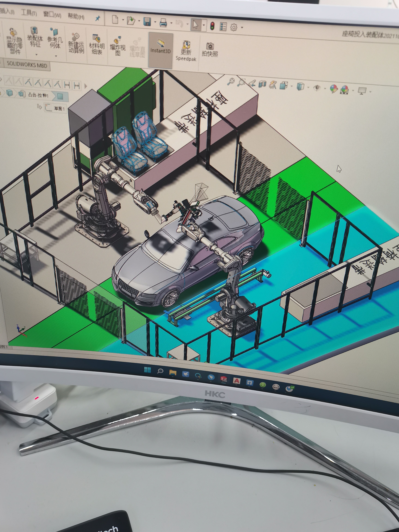
Task: Expand Assembly Features (装配体特征) dropdown arrow
Action: [36, 55]
